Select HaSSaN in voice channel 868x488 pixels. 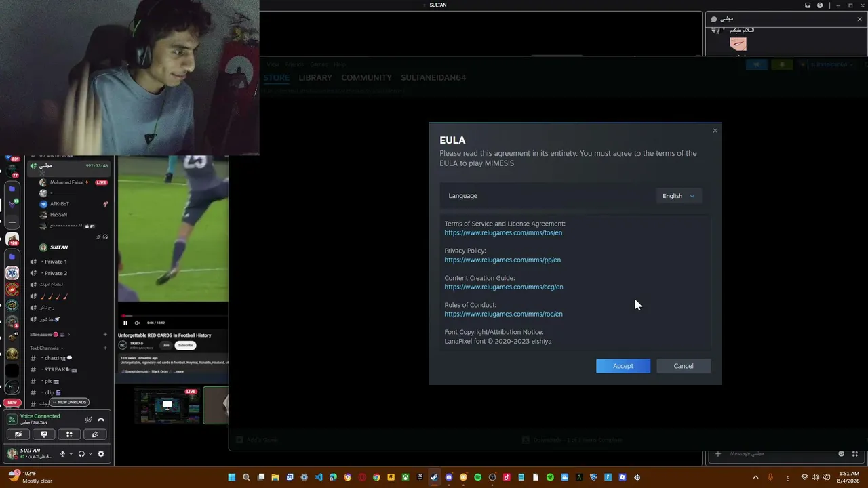click(x=58, y=215)
